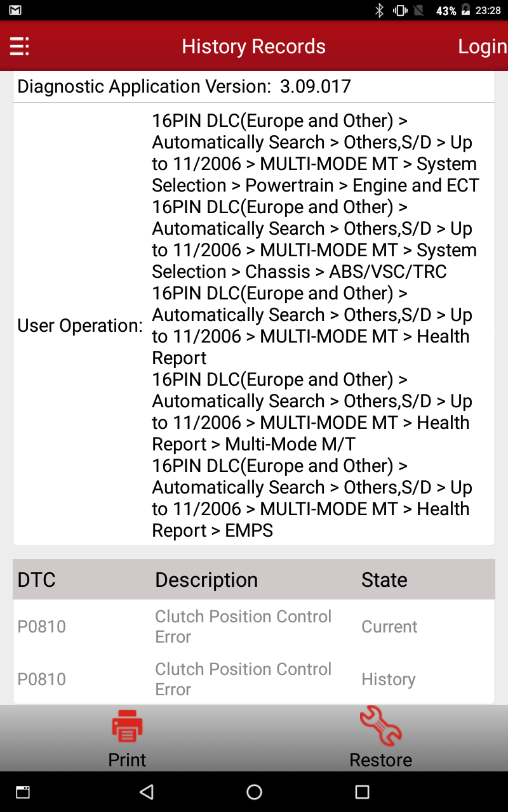Select the History P0810 DTC row
The height and width of the screenshot is (812, 508).
[254, 679]
